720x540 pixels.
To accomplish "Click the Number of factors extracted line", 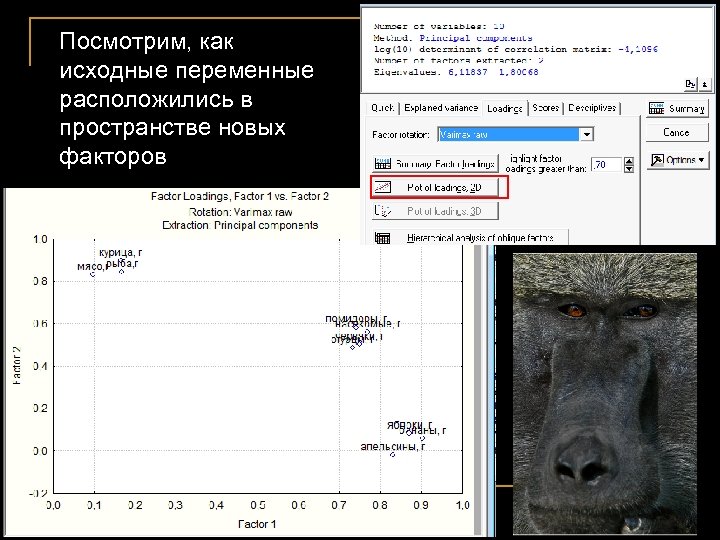I will (458, 61).
